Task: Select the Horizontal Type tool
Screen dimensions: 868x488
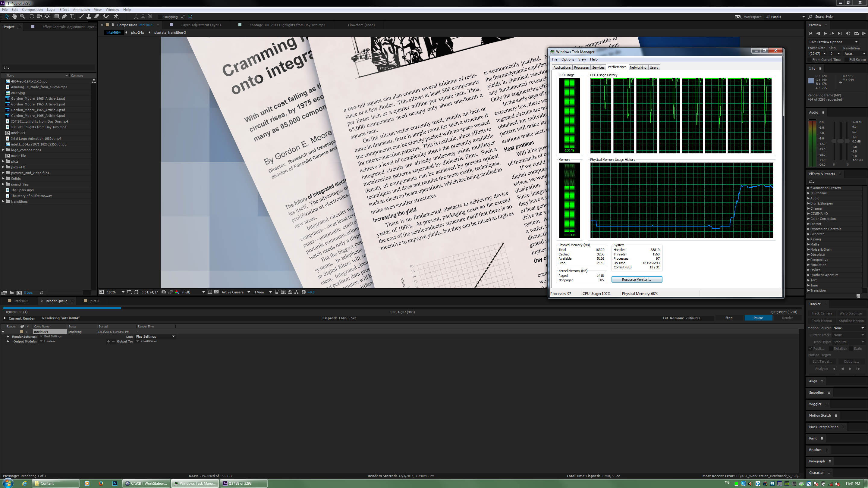Action: tap(72, 17)
